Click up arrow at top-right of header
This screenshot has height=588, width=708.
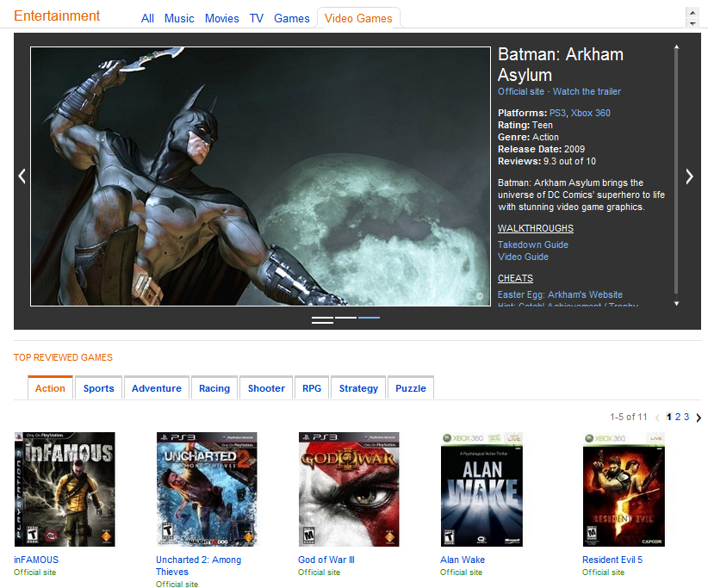pyautogui.click(x=692, y=13)
